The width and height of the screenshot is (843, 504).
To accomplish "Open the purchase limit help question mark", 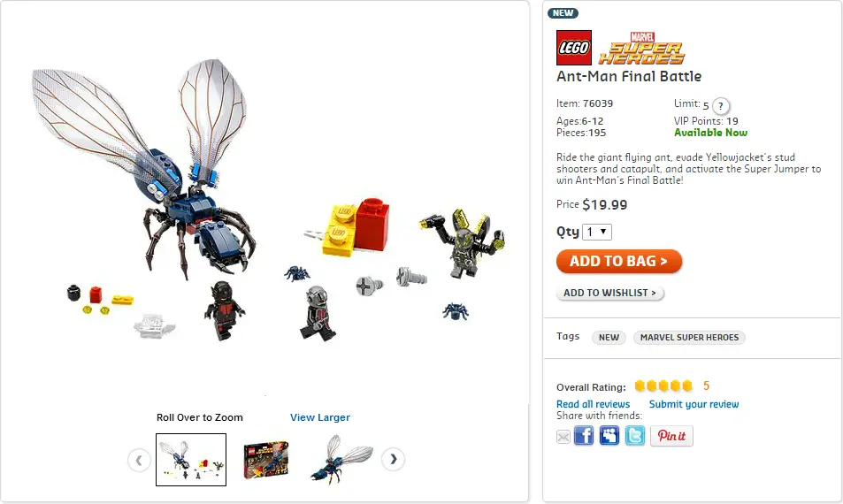I will (721, 106).
